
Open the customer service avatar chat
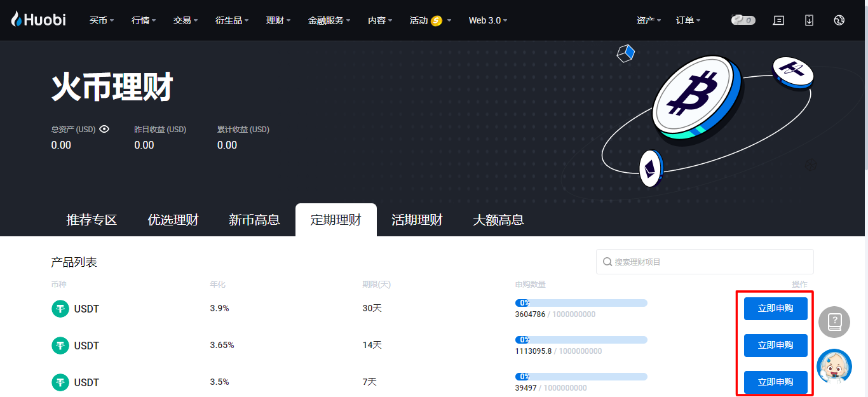(x=834, y=367)
